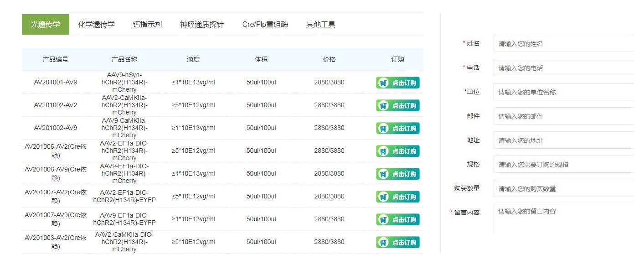The height and width of the screenshot is (265, 644).
Task: Click the 购买数量 quantity field
Action: 563,189
